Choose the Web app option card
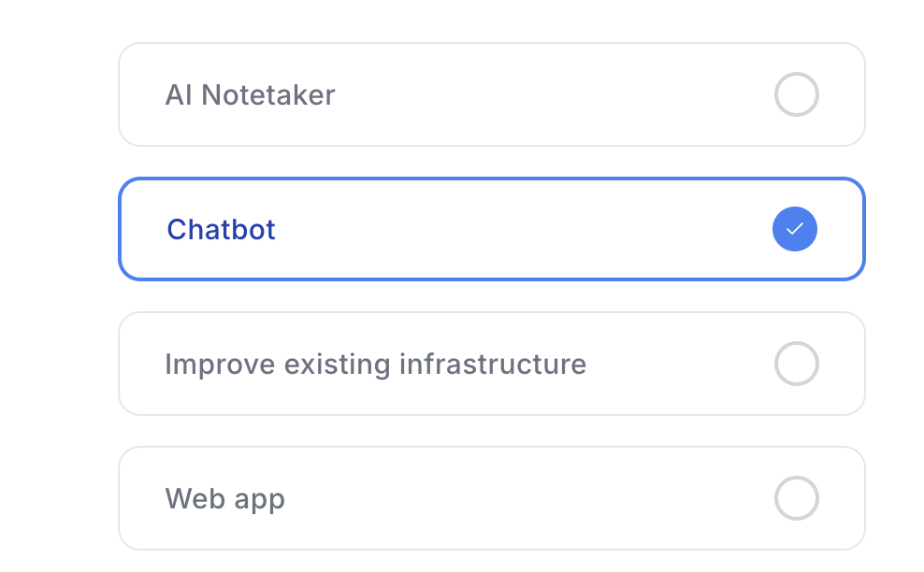The width and height of the screenshot is (924, 572). pos(491,498)
